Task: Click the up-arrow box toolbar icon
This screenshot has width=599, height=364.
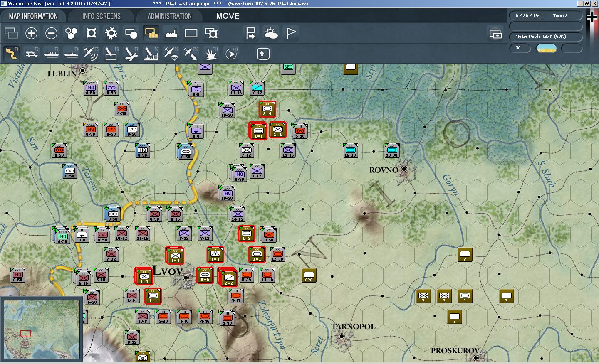Action: 263,54
